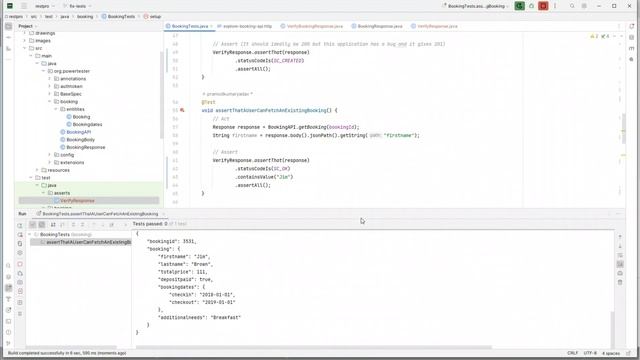Switch to BookingTests.java editor tab
The width and height of the screenshot is (640, 360).
click(x=190, y=26)
